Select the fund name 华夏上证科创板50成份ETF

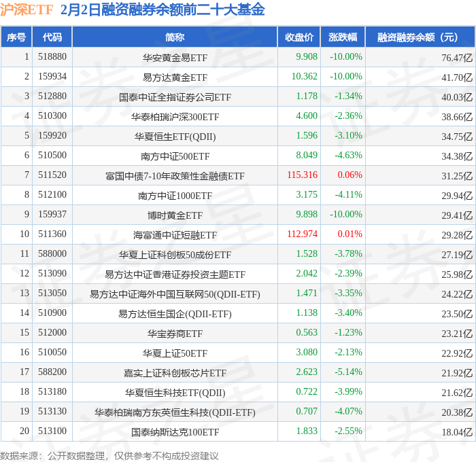click(x=175, y=255)
